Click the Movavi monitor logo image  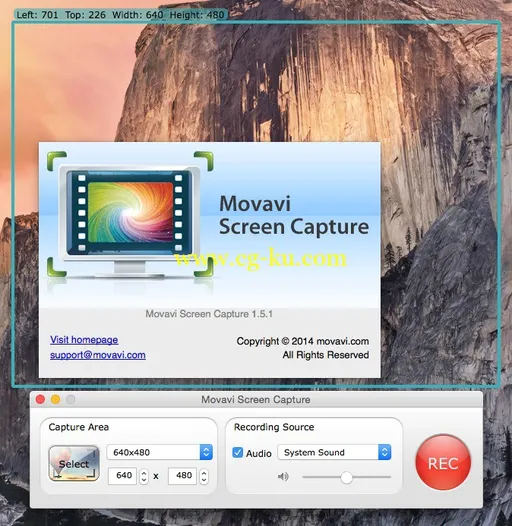tap(130, 216)
